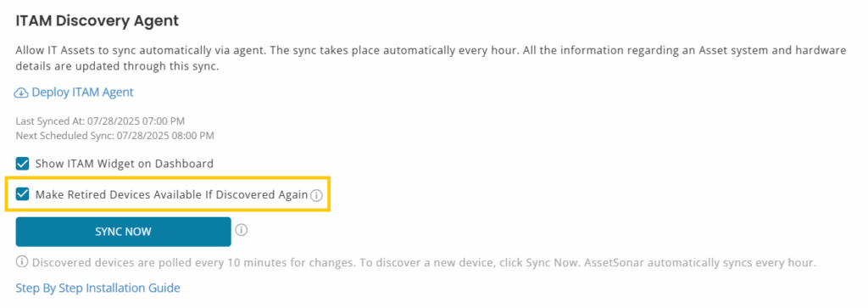Click the description paragraph about automatic agent sync
Image resolution: width=868 pixels, height=308 pixels.
coord(431,59)
